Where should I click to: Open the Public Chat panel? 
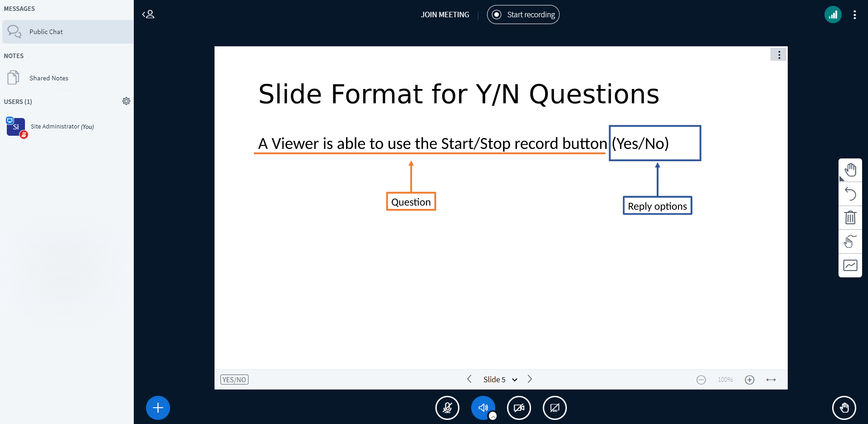[x=46, y=32]
